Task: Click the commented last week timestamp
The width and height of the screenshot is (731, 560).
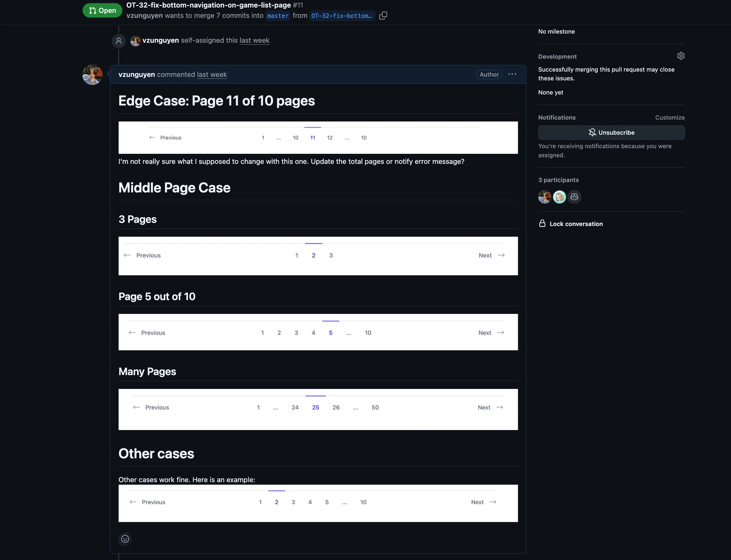Action: pyautogui.click(x=212, y=75)
